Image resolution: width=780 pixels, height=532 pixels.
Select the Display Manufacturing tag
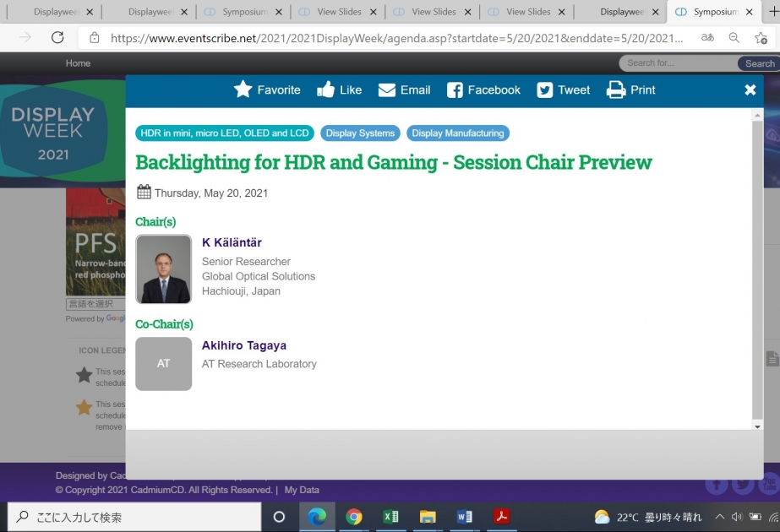[x=458, y=133]
